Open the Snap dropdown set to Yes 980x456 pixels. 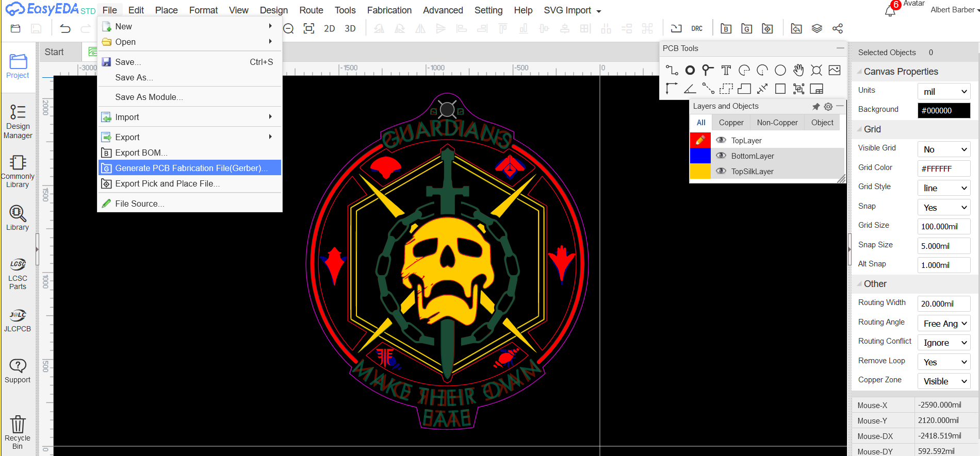click(944, 207)
